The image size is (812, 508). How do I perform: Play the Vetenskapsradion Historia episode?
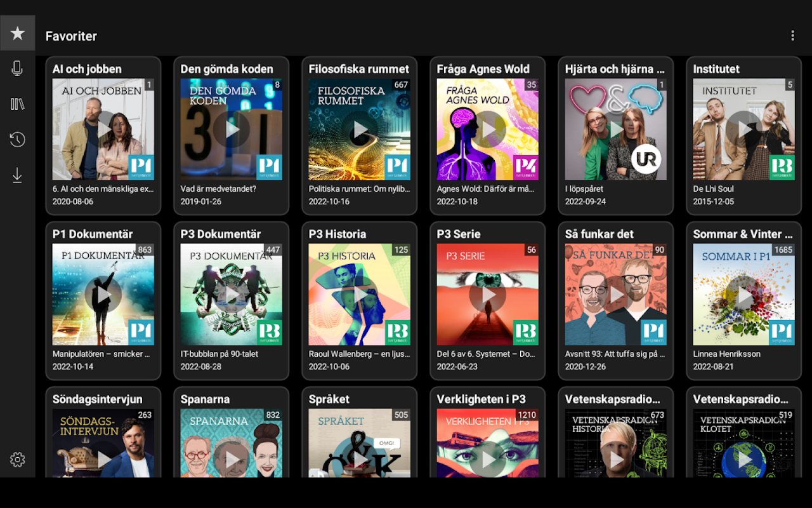[616, 459]
